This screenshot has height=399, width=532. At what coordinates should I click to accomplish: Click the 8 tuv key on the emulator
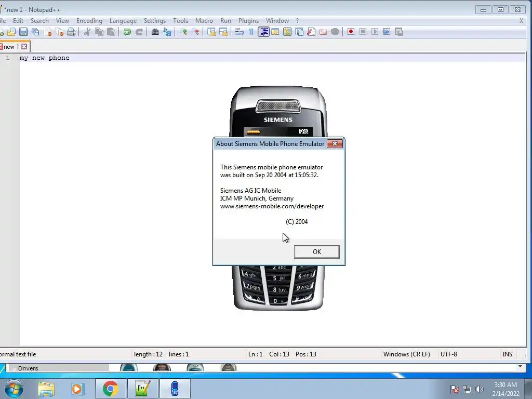[x=279, y=289]
